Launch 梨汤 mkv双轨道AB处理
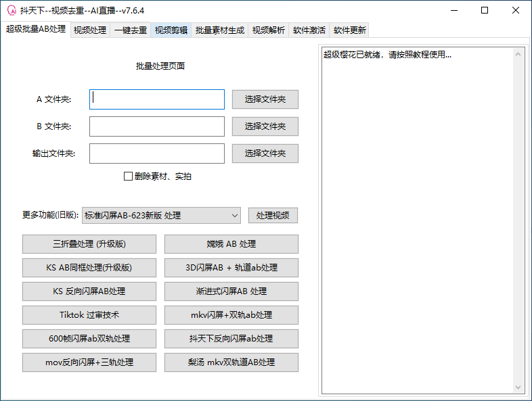This screenshot has width=532, height=401. [231, 362]
